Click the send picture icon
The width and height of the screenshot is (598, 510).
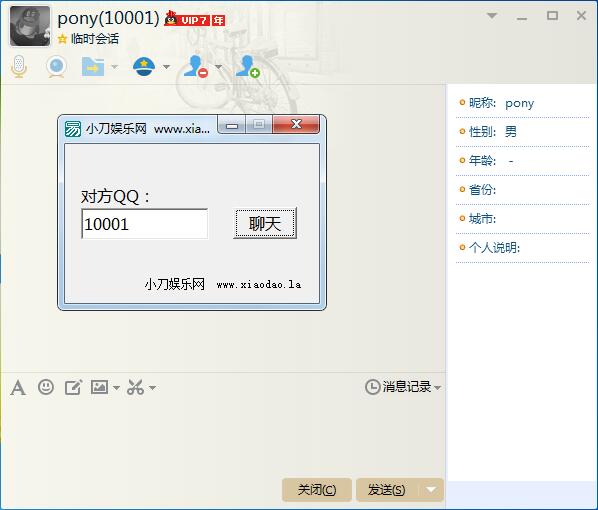(100, 387)
